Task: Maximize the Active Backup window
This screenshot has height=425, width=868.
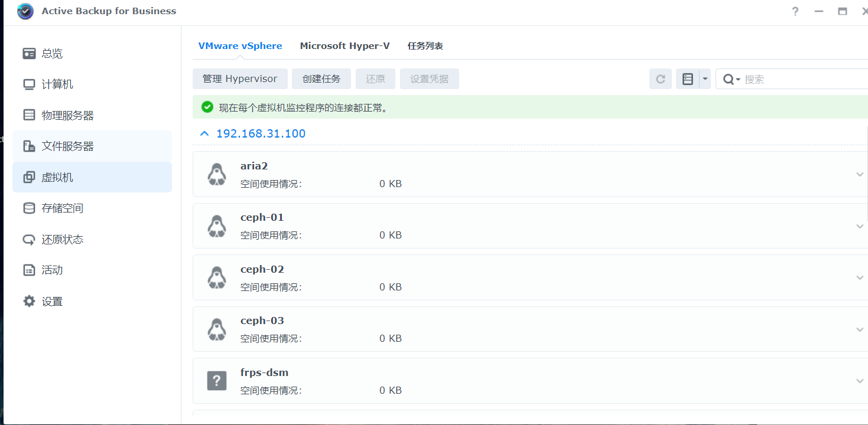Action: [843, 11]
